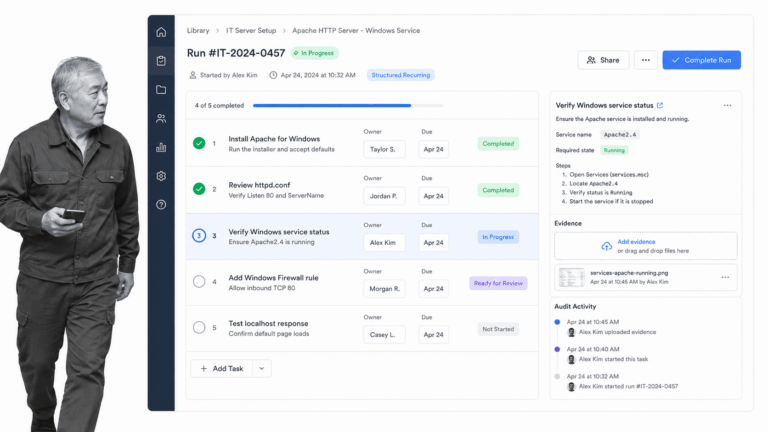Click the cloud upload evidence icon
This screenshot has height=432, width=768.
point(606,246)
